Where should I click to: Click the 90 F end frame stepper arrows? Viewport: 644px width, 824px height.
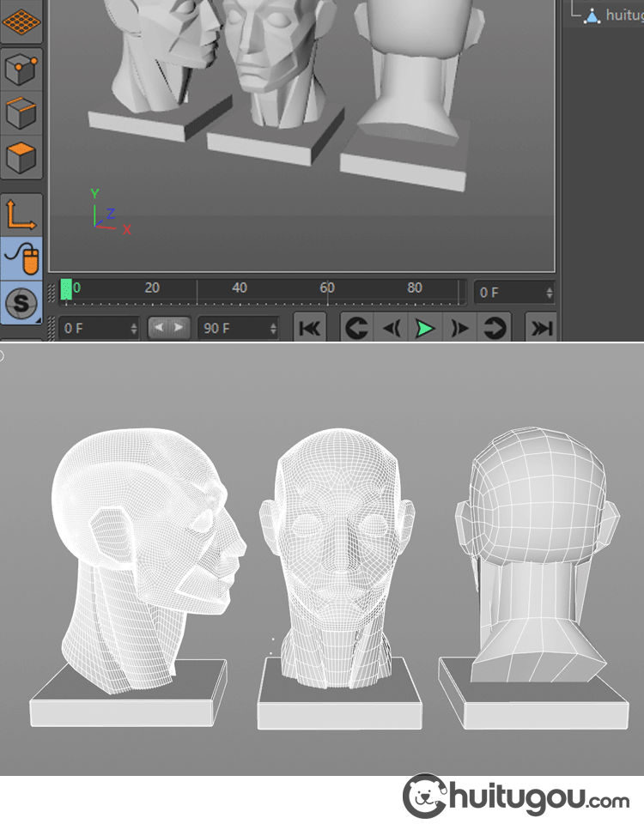point(273,329)
